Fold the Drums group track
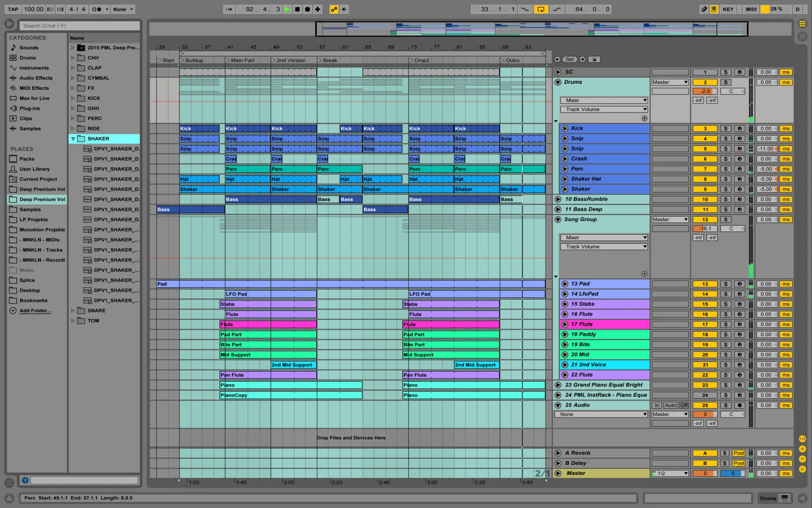 558,82
